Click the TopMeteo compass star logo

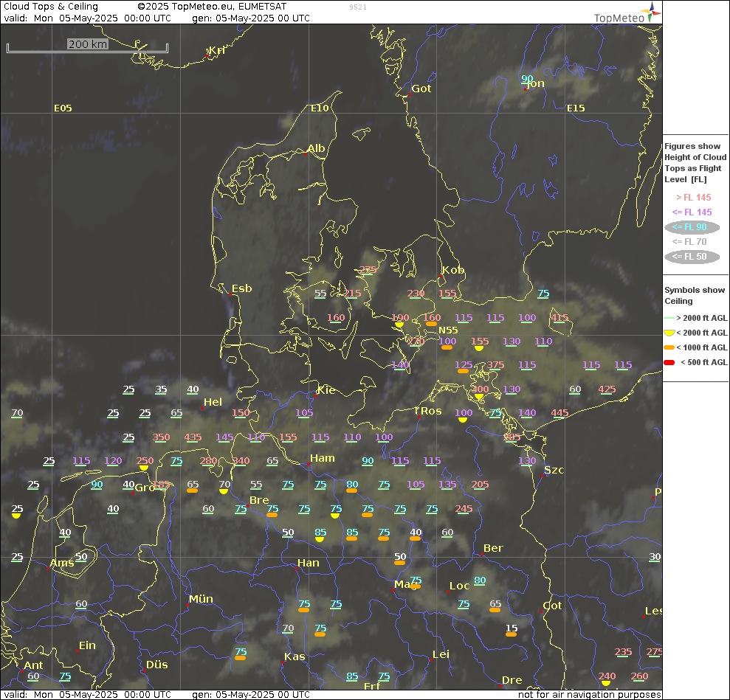[651, 12]
